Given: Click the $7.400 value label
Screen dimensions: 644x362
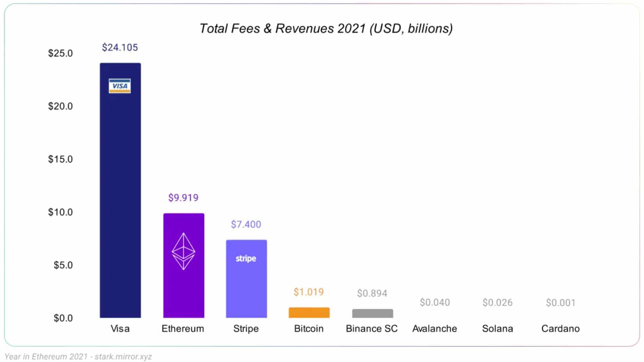Looking at the screenshot, I should pos(246,224).
